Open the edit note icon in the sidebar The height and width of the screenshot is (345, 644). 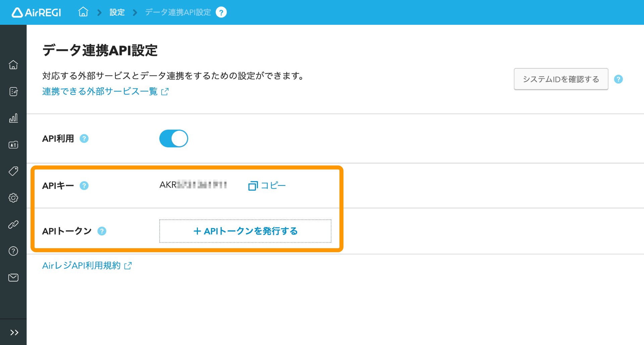(13, 91)
